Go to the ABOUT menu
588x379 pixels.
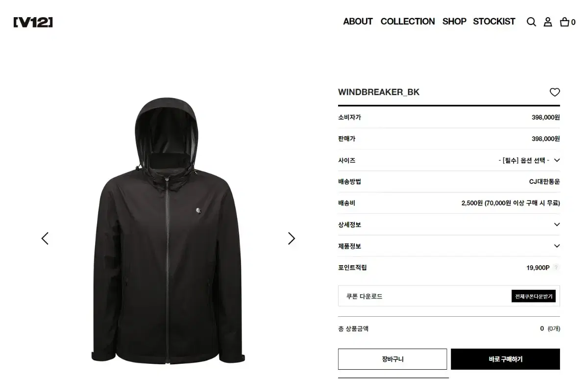click(358, 22)
